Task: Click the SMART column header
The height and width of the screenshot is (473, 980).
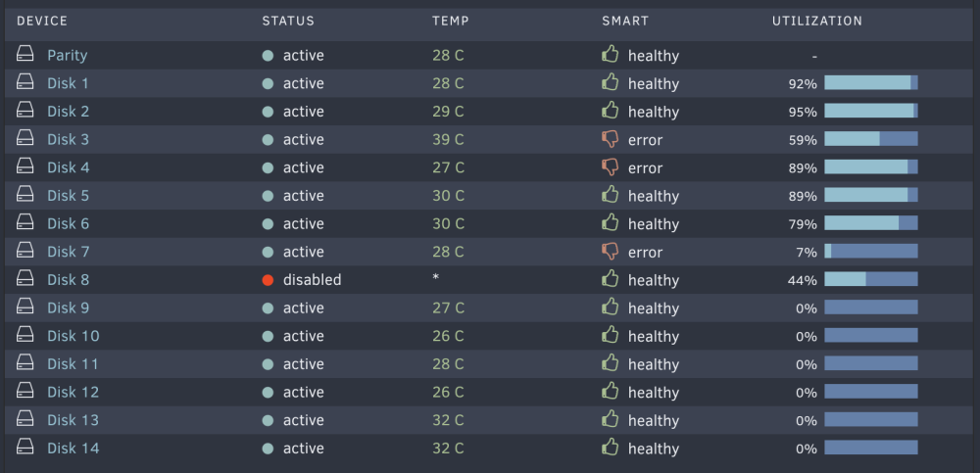Action: 625,21
